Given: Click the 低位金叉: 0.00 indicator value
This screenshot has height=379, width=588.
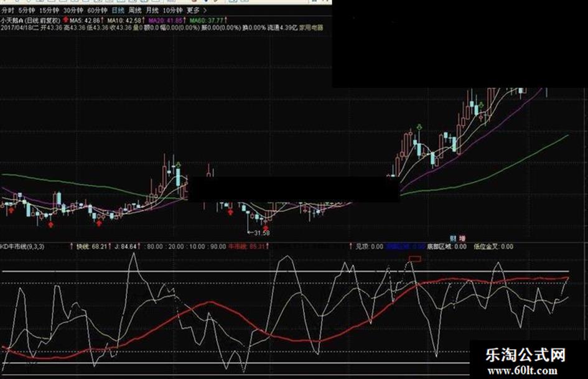Looking at the screenshot, I should pyautogui.click(x=493, y=246).
